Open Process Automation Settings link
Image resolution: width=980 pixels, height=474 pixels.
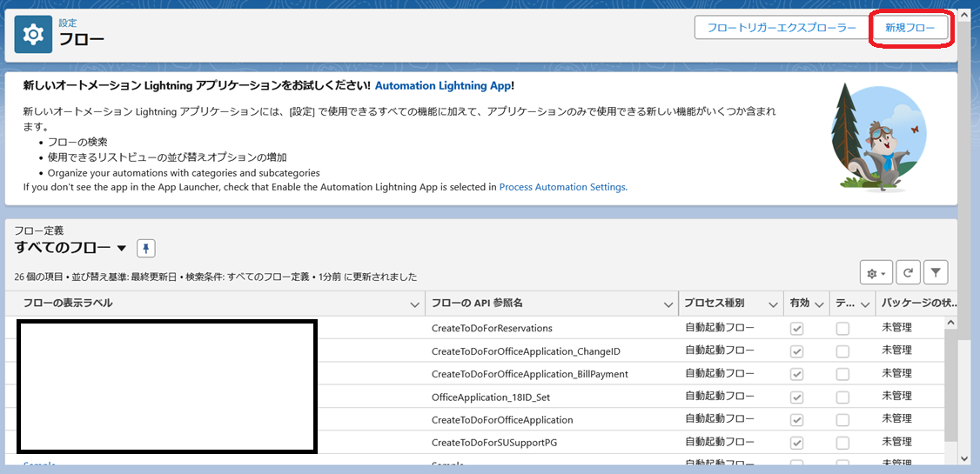coord(563,186)
